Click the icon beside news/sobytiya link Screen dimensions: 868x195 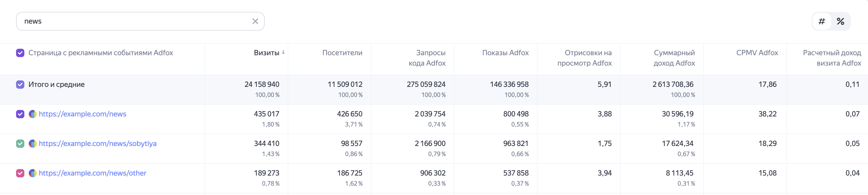(32, 144)
